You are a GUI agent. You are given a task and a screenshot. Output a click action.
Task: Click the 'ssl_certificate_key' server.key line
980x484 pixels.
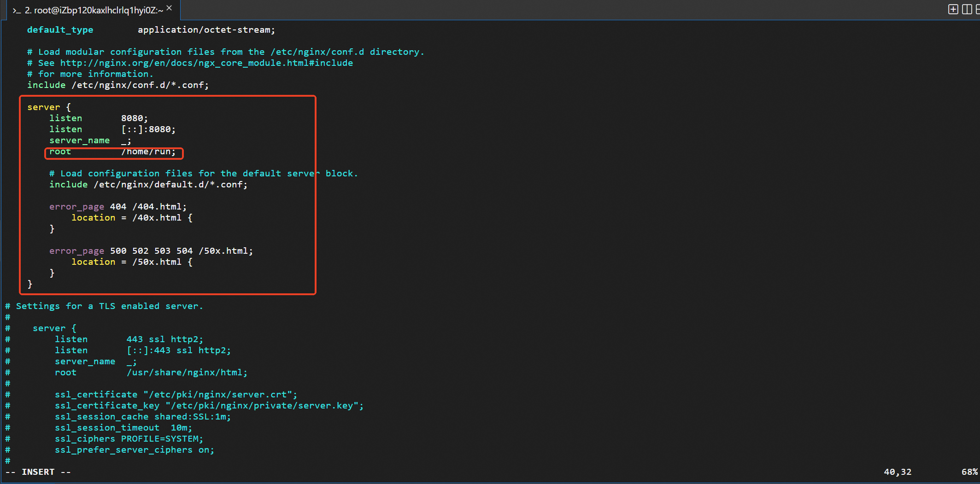[x=209, y=406]
